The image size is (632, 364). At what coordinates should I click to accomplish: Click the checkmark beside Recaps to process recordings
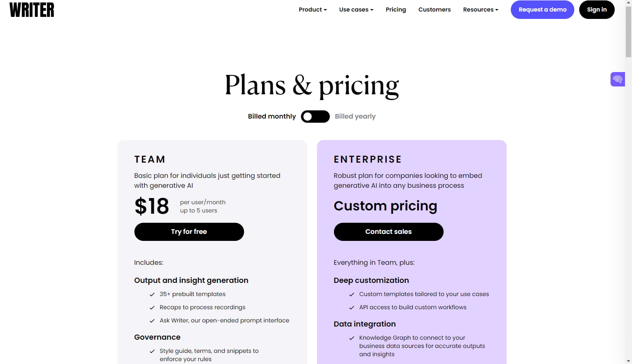click(x=152, y=308)
